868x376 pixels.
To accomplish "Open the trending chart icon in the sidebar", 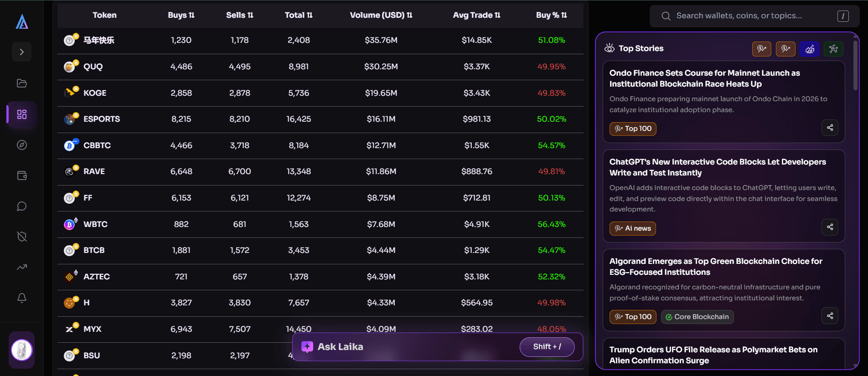I will point(21,267).
